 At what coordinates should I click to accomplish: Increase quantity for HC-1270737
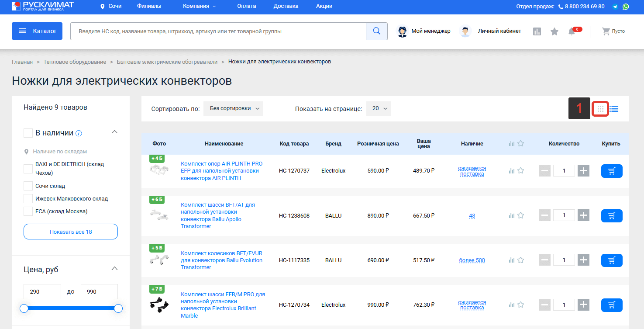583,171
